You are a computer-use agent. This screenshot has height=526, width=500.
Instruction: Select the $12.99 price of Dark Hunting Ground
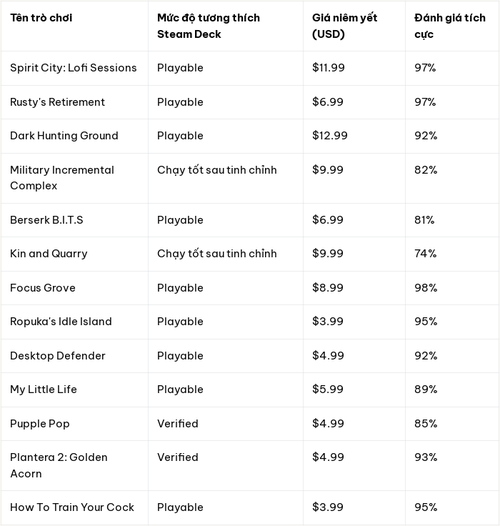pyautogui.click(x=330, y=136)
